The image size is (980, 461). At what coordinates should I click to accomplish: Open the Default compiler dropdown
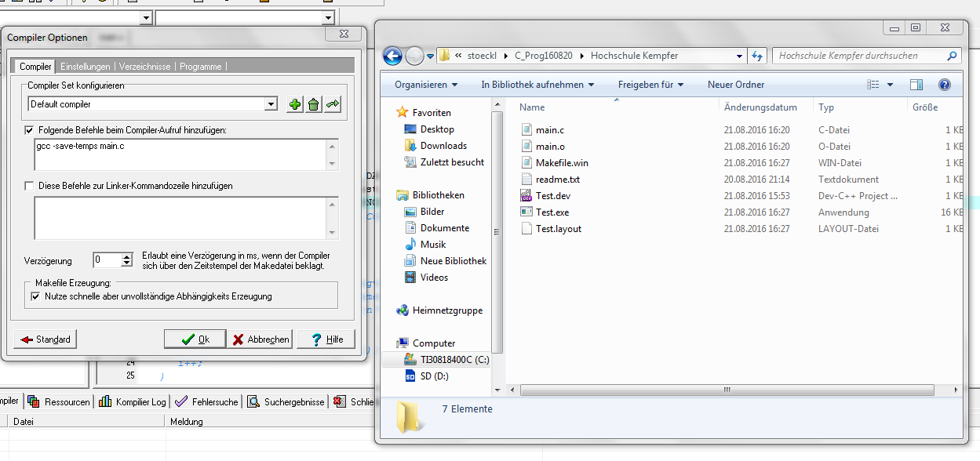(x=271, y=104)
